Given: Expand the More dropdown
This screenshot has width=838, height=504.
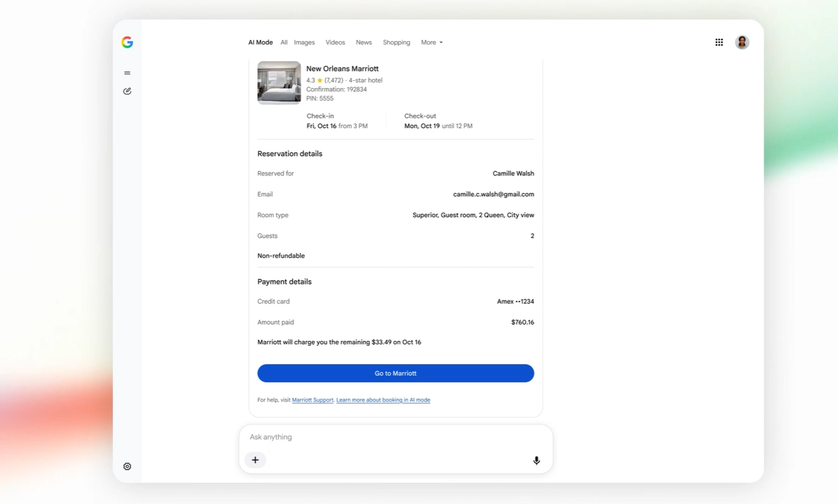Looking at the screenshot, I should pos(431,42).
